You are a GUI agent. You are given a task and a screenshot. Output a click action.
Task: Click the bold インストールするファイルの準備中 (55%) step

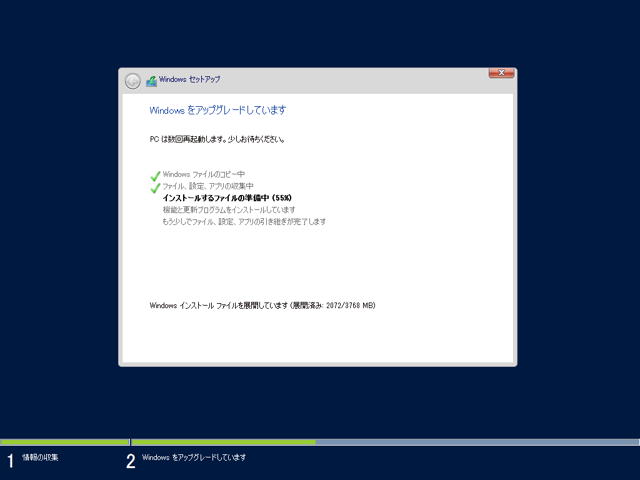point(227,198)
